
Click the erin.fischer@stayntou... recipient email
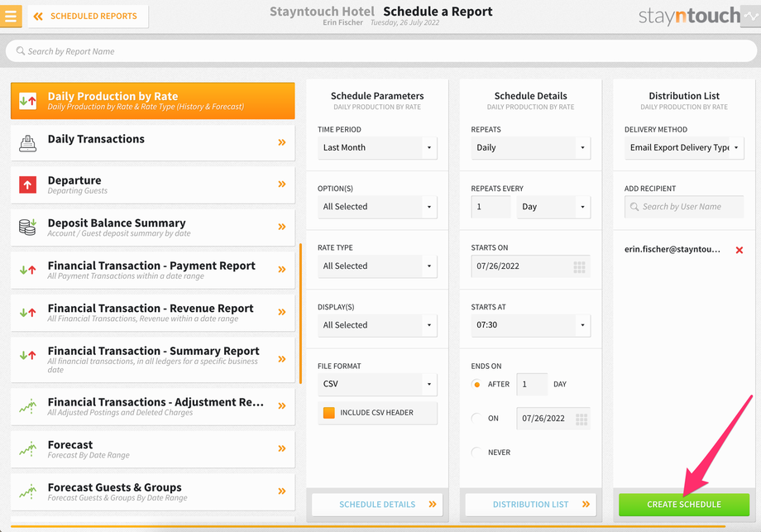pyautogui.click(x=672, y=250)
